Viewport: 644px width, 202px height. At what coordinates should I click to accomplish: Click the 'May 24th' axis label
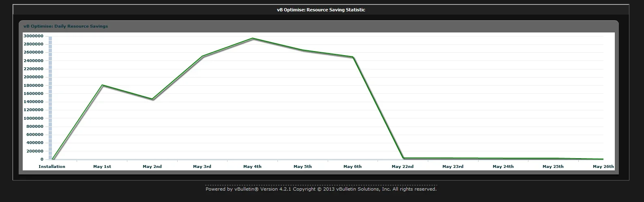(x=503, y=167)
